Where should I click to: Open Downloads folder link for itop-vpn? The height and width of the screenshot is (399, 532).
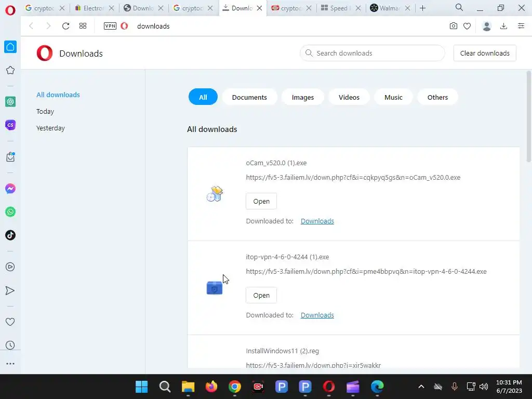click(x=317, y=315)
